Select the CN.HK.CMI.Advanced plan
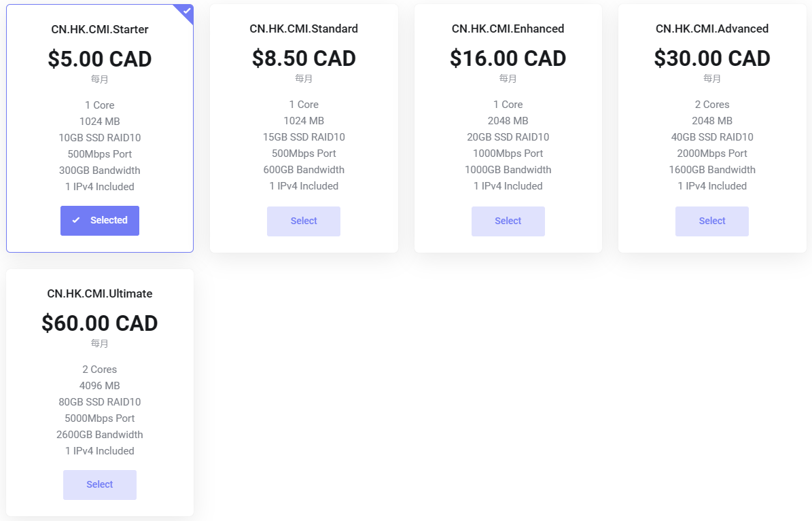Screen dimensions: 812x521 [712, 221]
